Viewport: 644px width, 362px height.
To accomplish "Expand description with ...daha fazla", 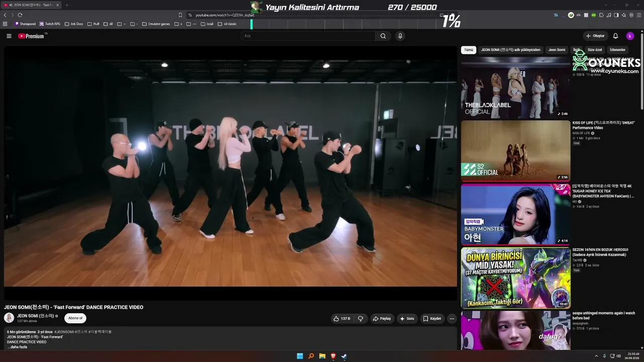I will coord(18,347).
